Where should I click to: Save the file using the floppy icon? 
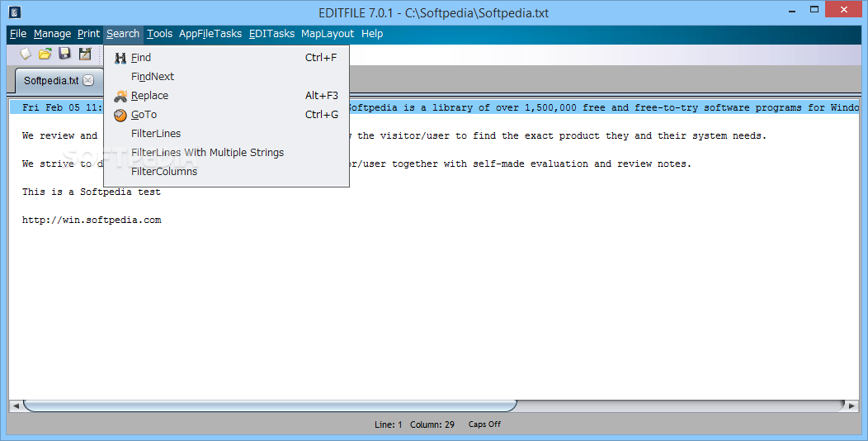click(64, 54)
